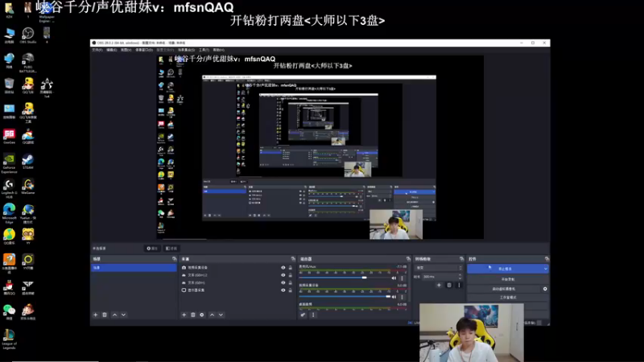This screenshot has height=362, width=644.
Task: Open the WeGame desktop shortcut
Action: click(x=28, y=187)
